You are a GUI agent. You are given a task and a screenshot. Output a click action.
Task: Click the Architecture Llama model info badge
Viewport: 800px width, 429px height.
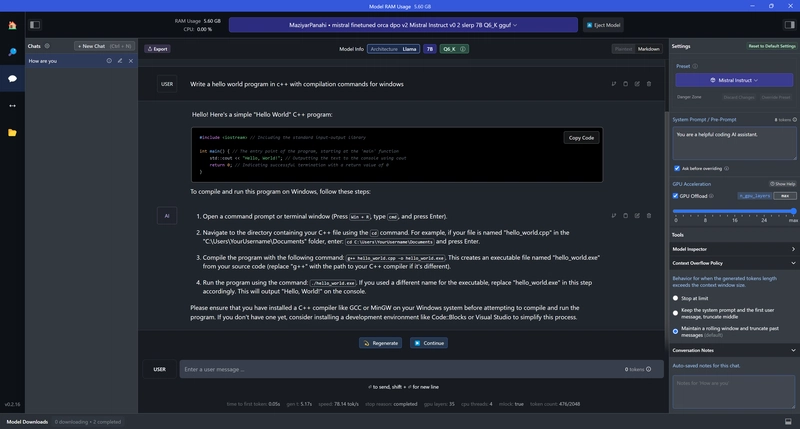(393, 49)
